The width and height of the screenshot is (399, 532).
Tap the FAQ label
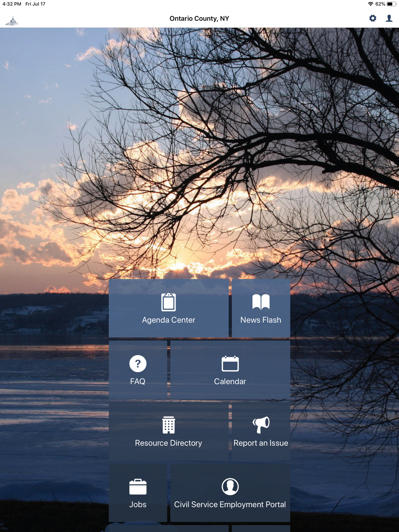(138, 382)
